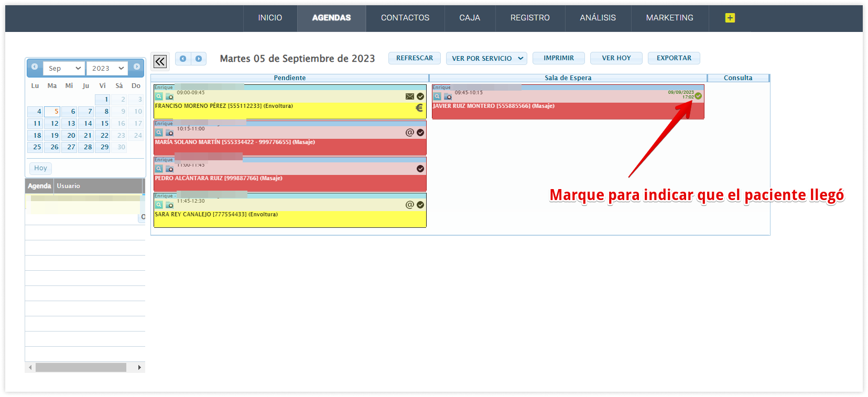Open the folder-search icon on Javier Ruiz Montero's appointment
This screenshot has height=397, width=868.
coord(448,96)
